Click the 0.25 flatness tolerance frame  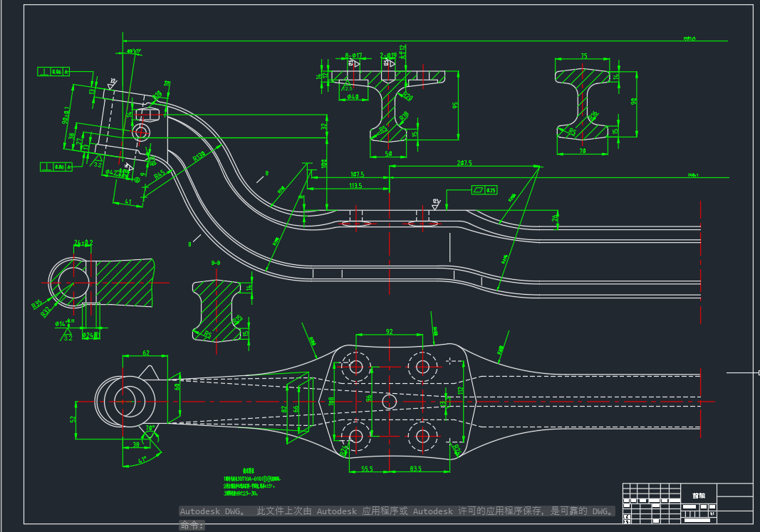[484, 190]
